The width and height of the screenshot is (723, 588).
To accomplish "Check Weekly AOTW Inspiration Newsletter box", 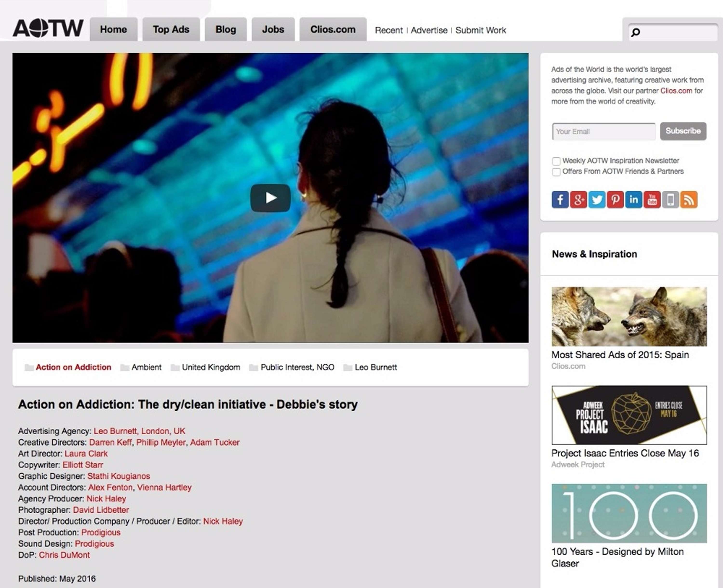I will (556, 161).
